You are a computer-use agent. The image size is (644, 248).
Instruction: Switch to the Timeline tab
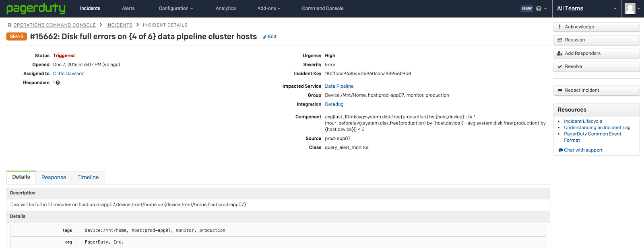tap(88, 178)
